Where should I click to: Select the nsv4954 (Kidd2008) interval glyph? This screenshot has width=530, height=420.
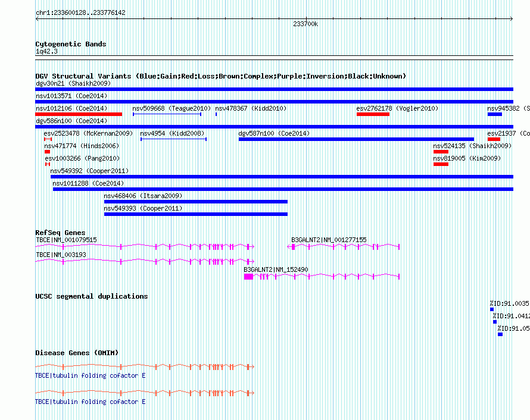173,139
